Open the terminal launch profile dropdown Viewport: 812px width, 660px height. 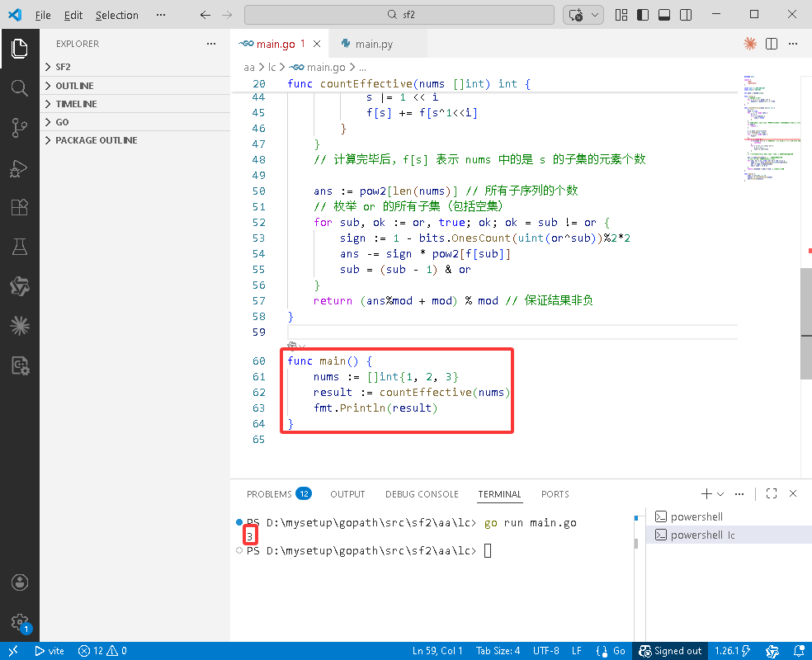pos(720,494)
